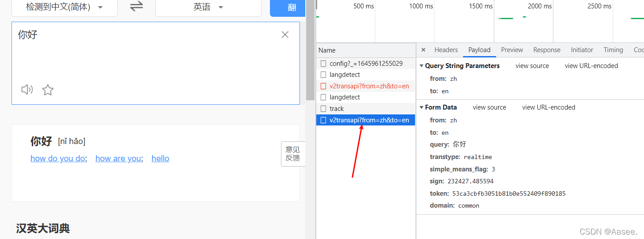644x239 pixels.
Task: Click simple_means_flag value 3
Action: (x=493, y=170)
